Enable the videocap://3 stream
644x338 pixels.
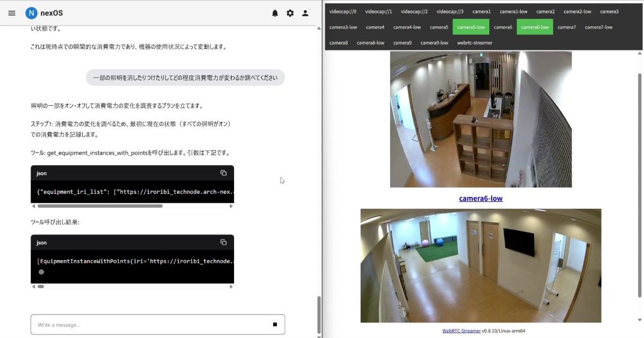(450, 11)
